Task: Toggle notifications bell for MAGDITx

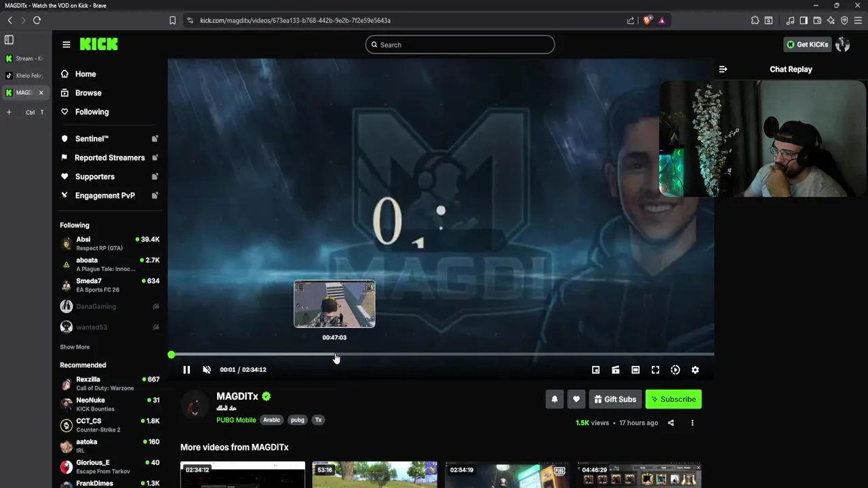Action: click(x=554, y=399)
